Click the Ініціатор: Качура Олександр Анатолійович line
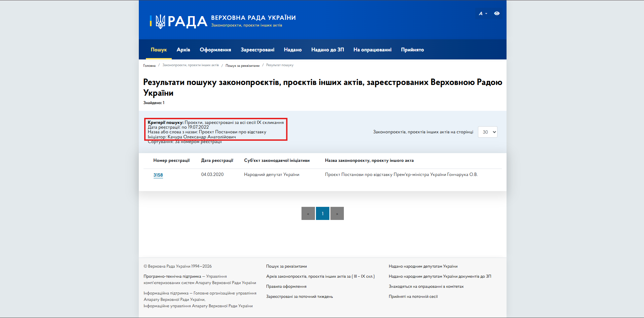 [192, 137]
